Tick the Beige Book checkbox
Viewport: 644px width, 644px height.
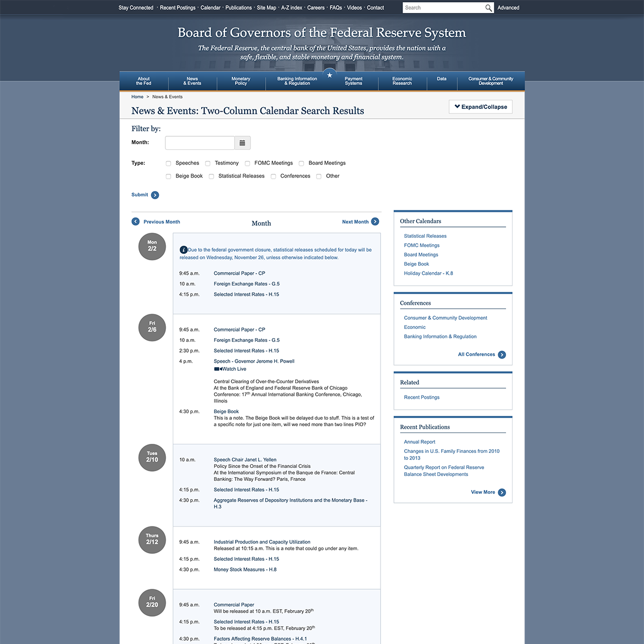(169, 177)
